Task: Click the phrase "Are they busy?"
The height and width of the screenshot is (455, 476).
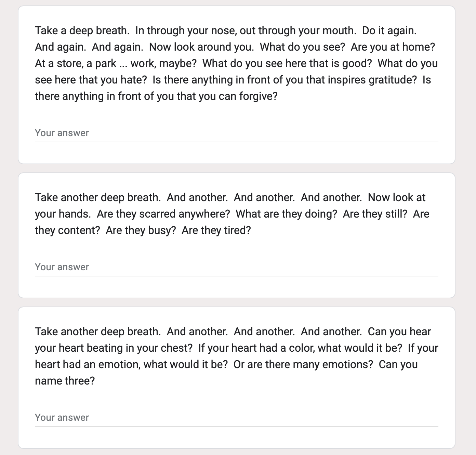Action: pyautogui.click(x=141, y=230)
